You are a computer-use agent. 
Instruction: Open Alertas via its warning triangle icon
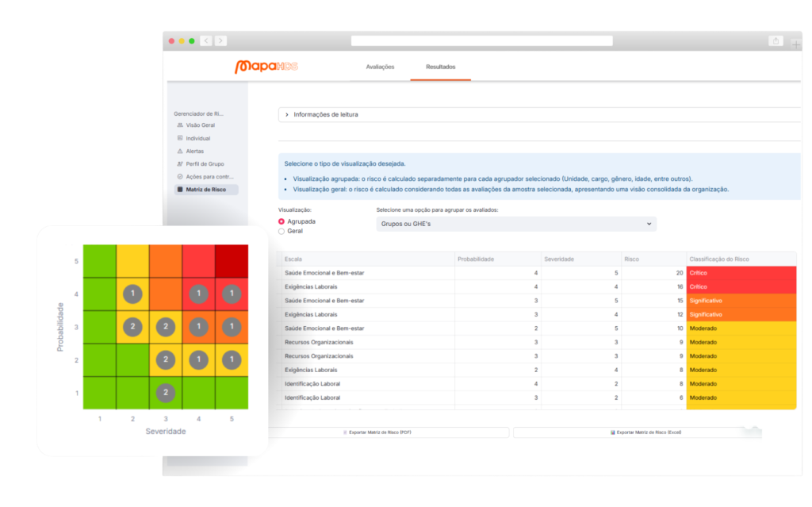(180, 151)
